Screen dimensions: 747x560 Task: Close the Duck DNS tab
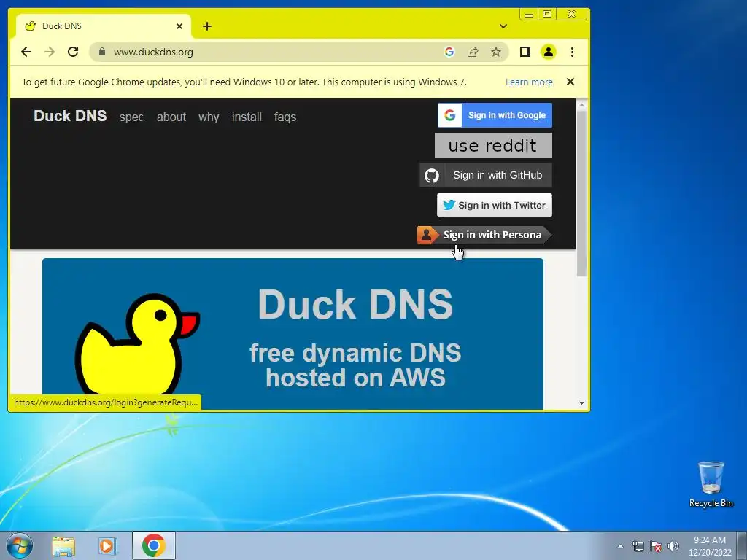point(179,26)
